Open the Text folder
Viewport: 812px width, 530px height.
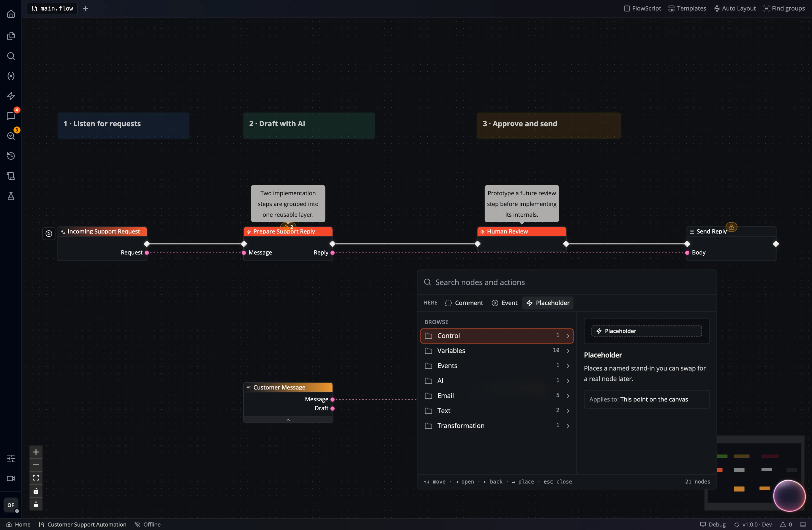point(497,411)
